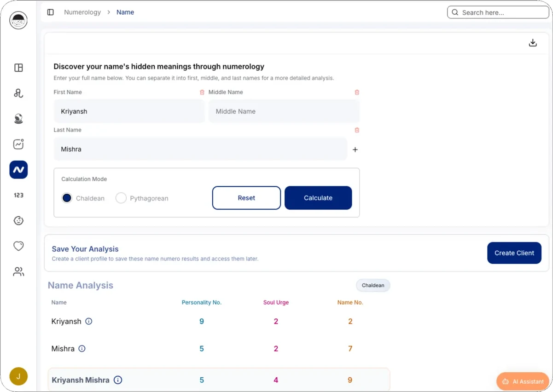Delete the First Name field

pyautogui.click(x=202, y=92)
